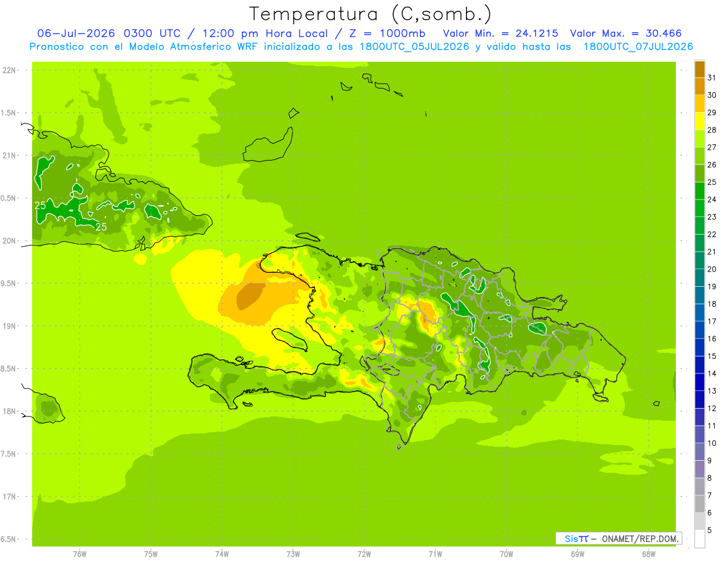The image size is (728, 562).
Task: Click the 'ONAMET/REP.DOM.' credit label
Action: coord(640,538)
